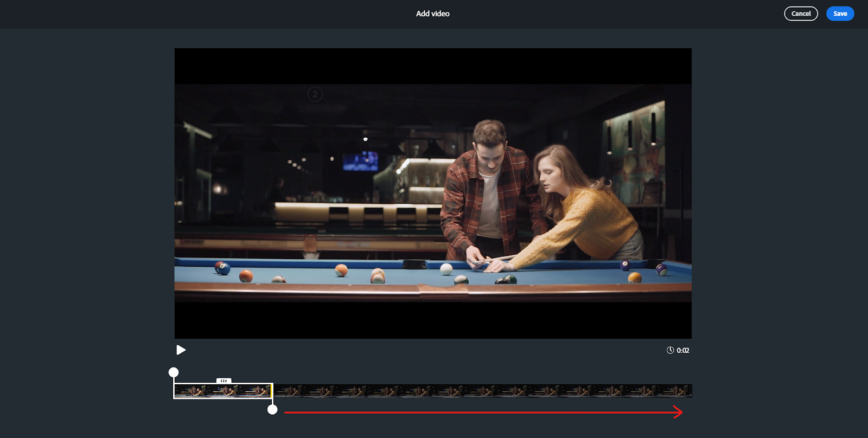Click the black bar above video frame
The height and width of the screenshot is (438, 868).
(x=433, y=66)
